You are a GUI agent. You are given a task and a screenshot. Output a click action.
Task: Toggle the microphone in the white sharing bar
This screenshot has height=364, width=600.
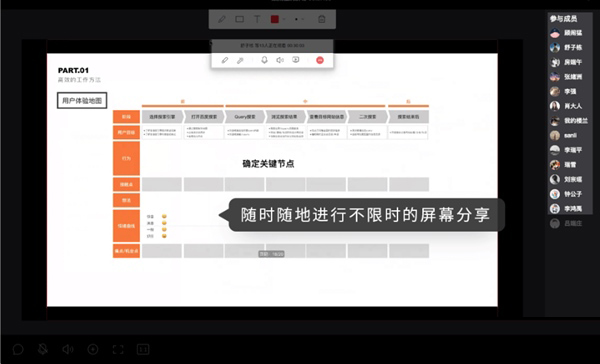[x=264, y=60]
